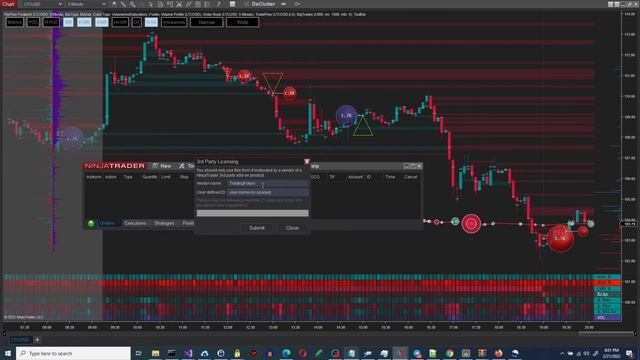Open the Help menu in NinjaTrader window
The height and width of the screenshot is (360, 640).
coord(315,166)
